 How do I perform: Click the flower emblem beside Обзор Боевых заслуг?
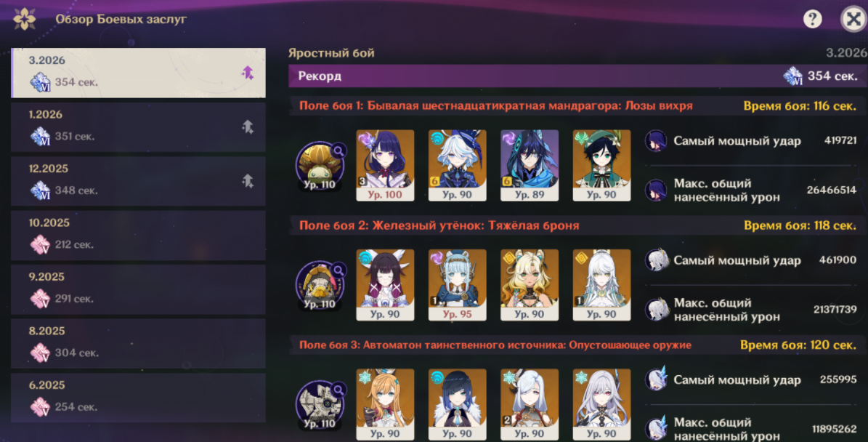click(25, 20)
